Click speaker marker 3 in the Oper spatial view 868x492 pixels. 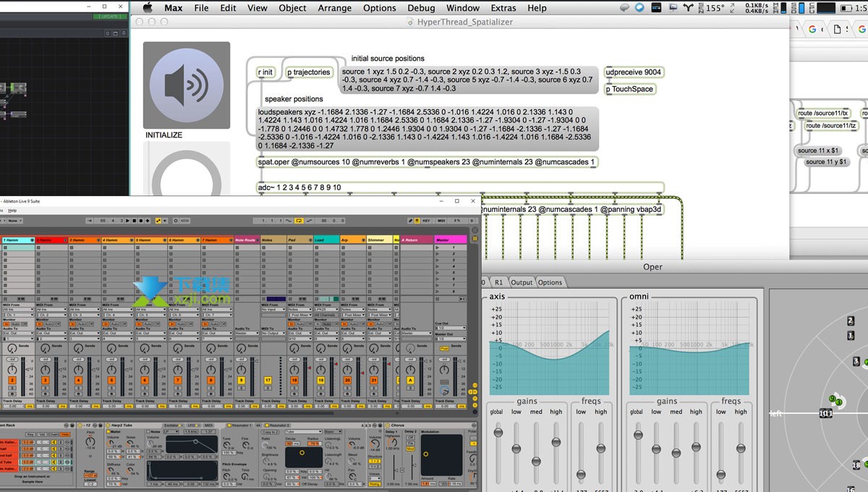856,361
